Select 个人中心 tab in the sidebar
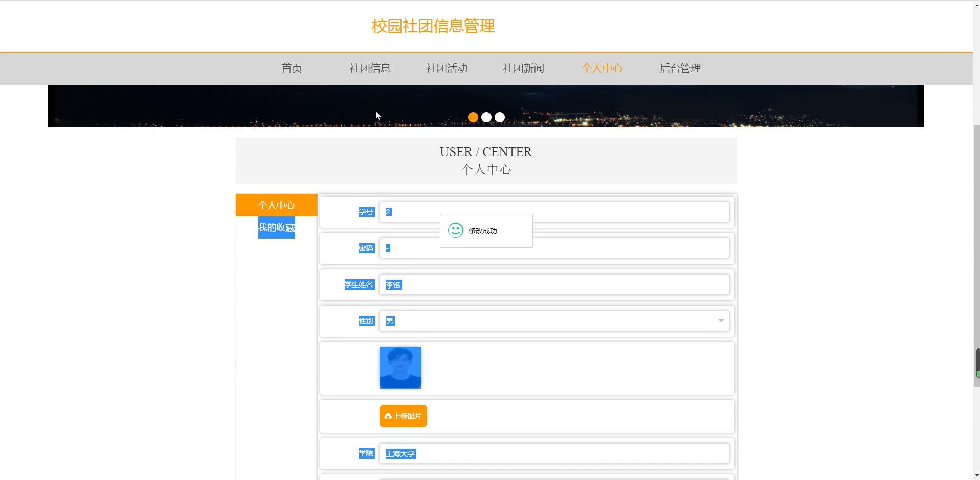The image size is (980, 480). pyautogui.click(x=276, y=205)
